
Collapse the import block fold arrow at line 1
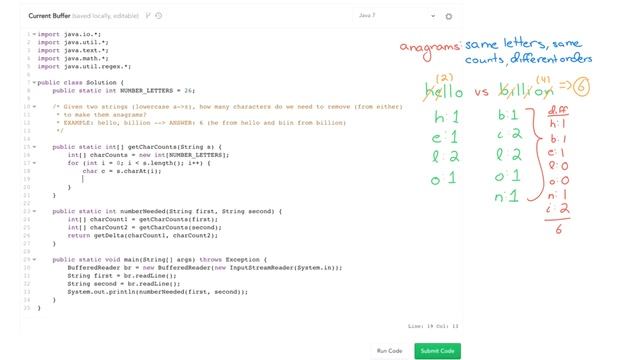[34, 34]
